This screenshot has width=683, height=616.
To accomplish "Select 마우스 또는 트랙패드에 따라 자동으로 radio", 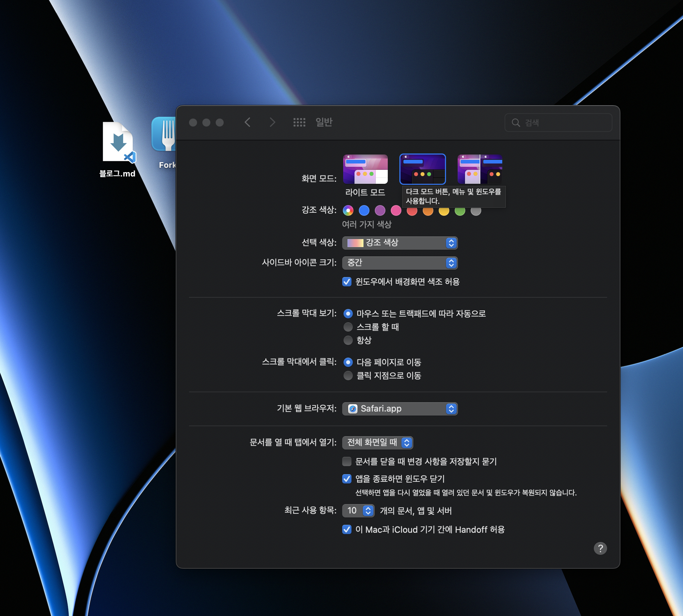I will (348, 314).
